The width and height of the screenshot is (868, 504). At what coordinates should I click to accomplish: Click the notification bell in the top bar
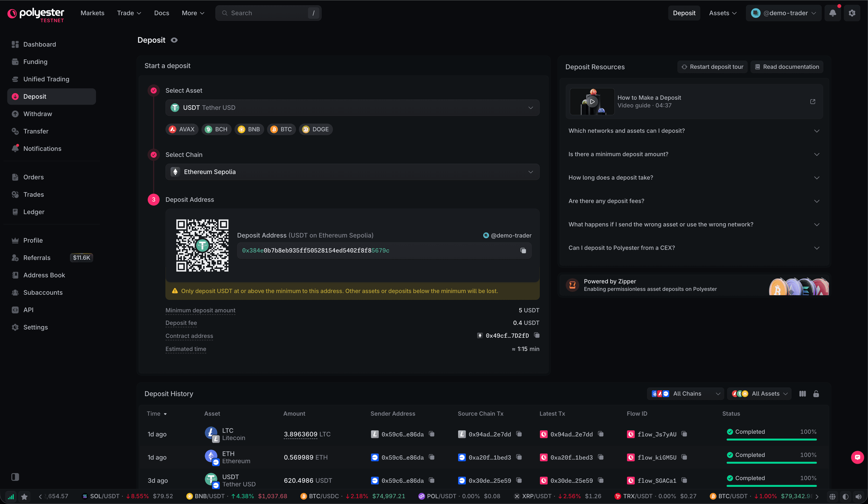833,13
